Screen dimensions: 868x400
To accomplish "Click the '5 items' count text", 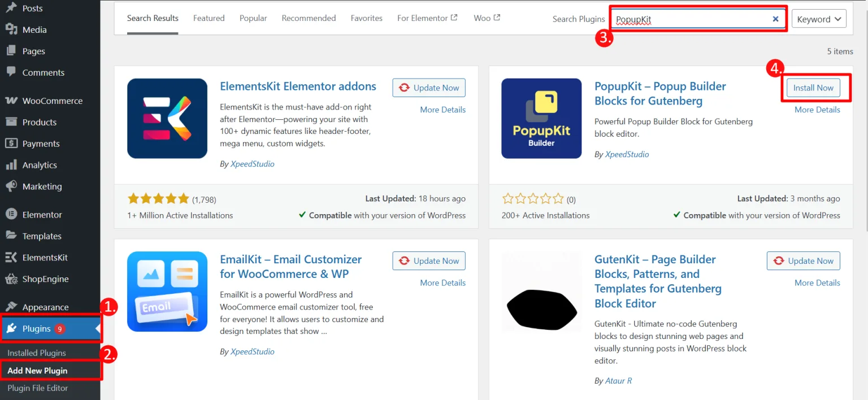I will pos(840,51).
